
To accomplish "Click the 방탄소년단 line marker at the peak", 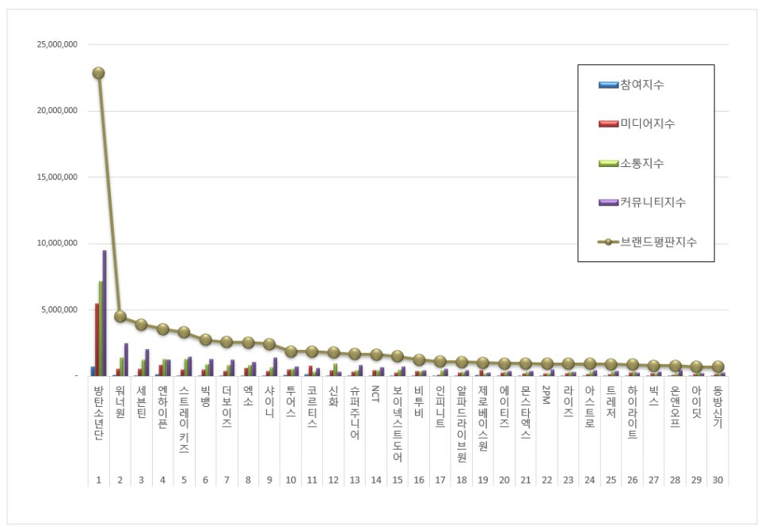I will 98,73.
